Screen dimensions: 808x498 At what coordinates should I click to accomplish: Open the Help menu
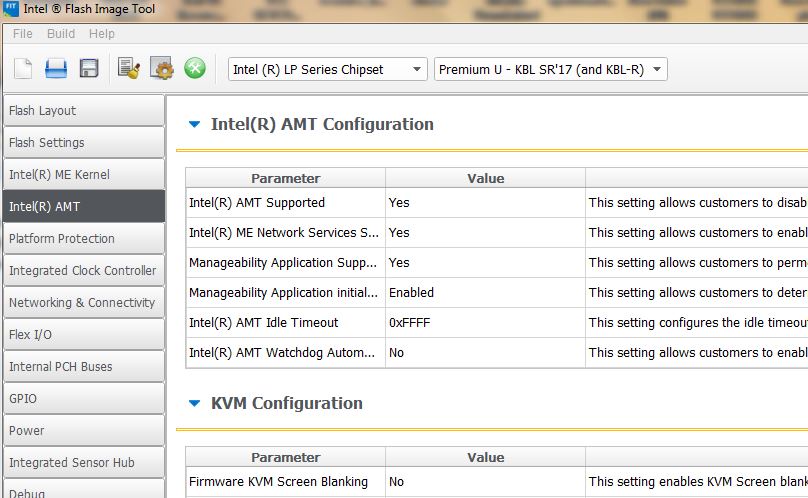(102, 34)
